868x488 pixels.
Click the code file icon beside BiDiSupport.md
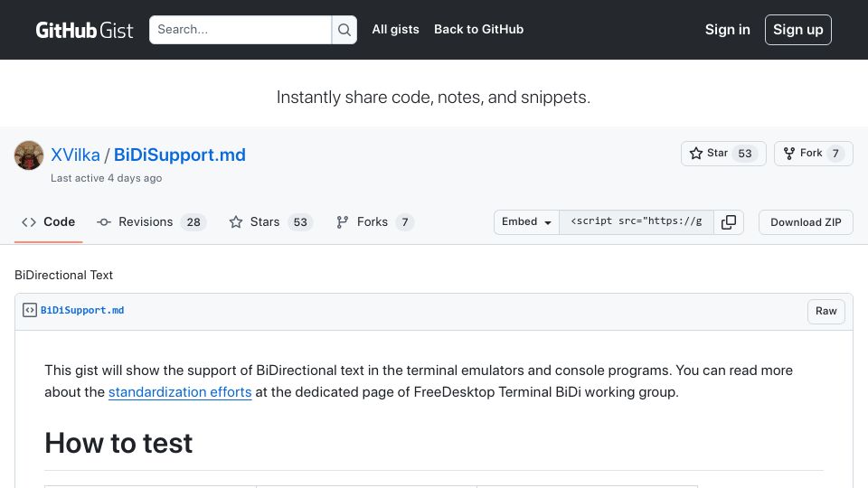(29, 310)
